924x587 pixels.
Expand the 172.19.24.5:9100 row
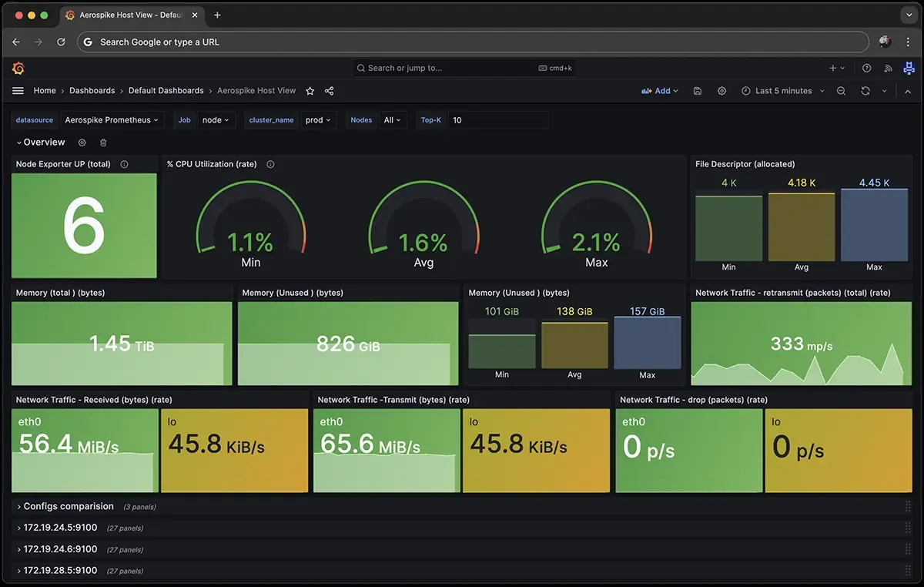57,528
